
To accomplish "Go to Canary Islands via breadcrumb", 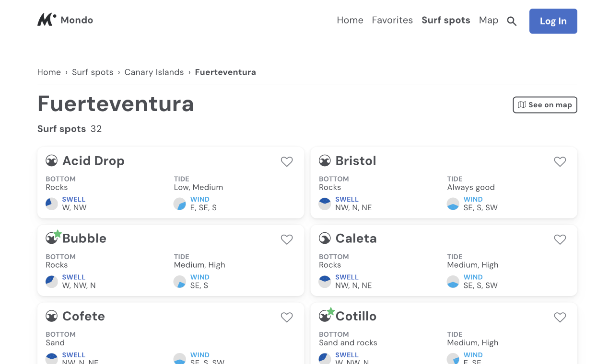I will point(154,72).
